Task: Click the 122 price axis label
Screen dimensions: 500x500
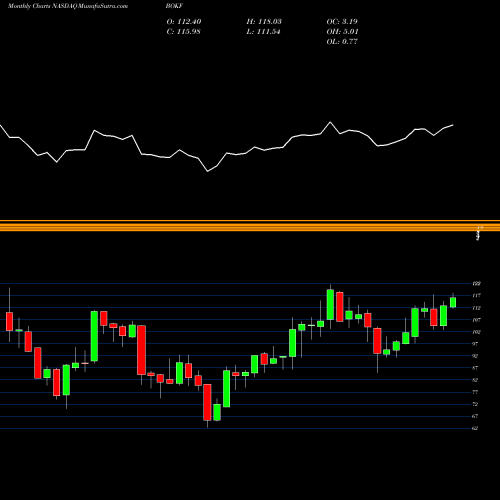Action: click(476, 284)
